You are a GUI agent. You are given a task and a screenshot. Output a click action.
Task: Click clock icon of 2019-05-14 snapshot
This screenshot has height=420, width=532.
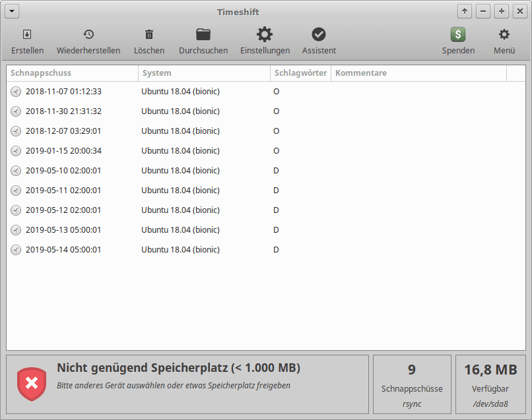(x=16, y=250)
